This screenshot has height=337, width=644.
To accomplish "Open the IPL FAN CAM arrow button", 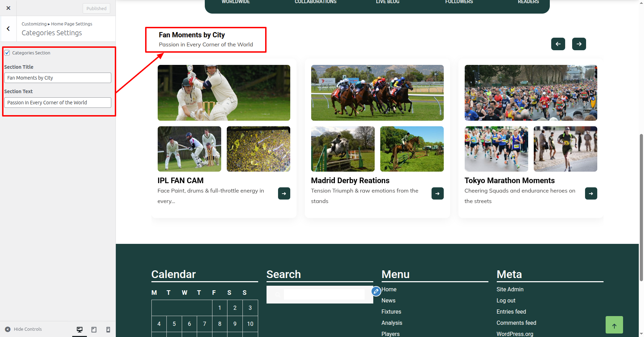I will coord(284,193).
